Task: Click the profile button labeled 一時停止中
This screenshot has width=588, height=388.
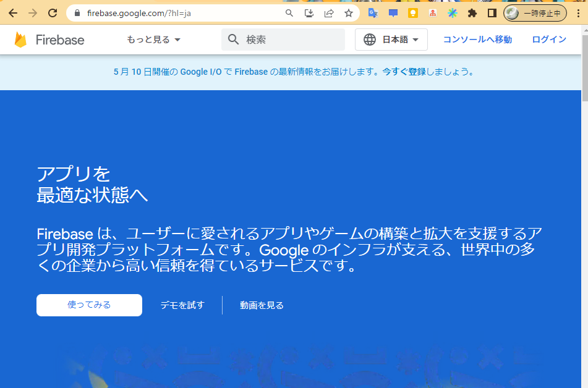Action: click(x=535, y=13)
